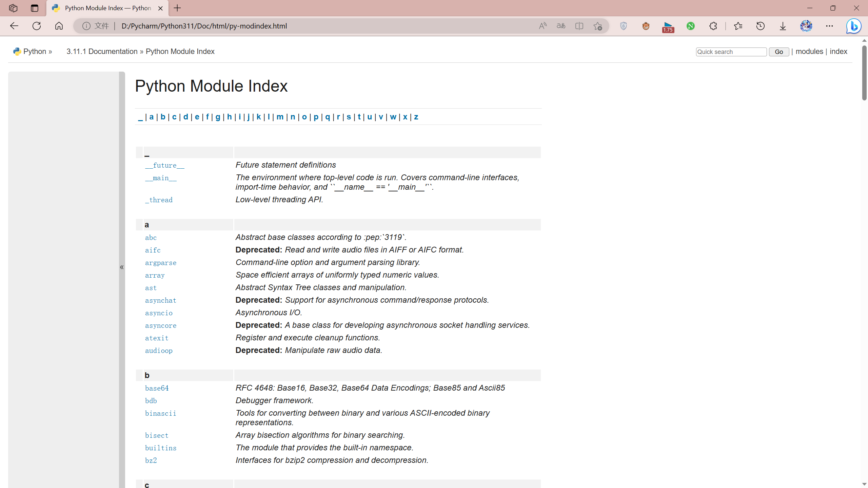Open the bdb module link

151,401
